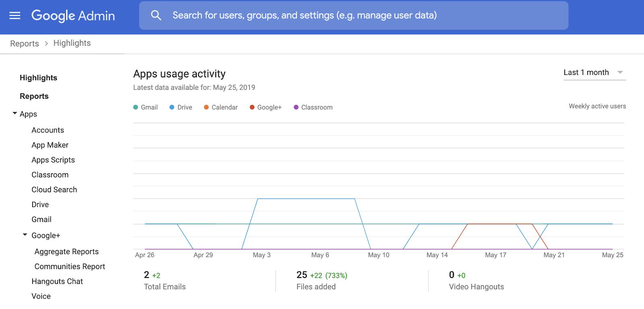Image resolution: width=644 pixels, height=309 pixels.
Task: Open the App Maker report
Action: pyautogui.click(x=50, y=145)
